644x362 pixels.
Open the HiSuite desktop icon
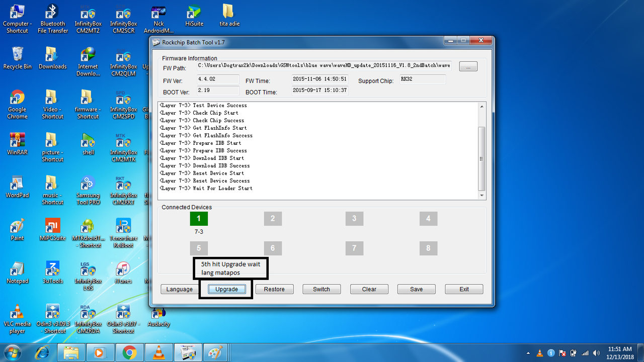[x=194, y=16]
